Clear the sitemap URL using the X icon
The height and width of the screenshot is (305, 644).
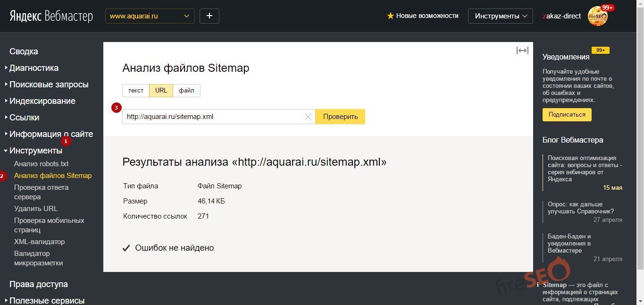308,117
